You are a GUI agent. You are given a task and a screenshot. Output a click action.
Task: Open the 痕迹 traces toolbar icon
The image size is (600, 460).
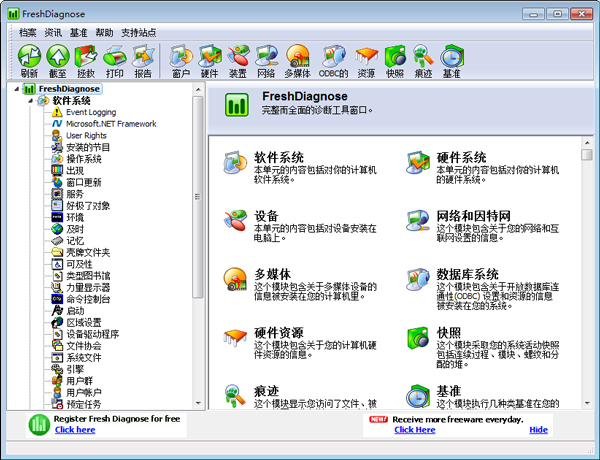click(x=423, y=62)
